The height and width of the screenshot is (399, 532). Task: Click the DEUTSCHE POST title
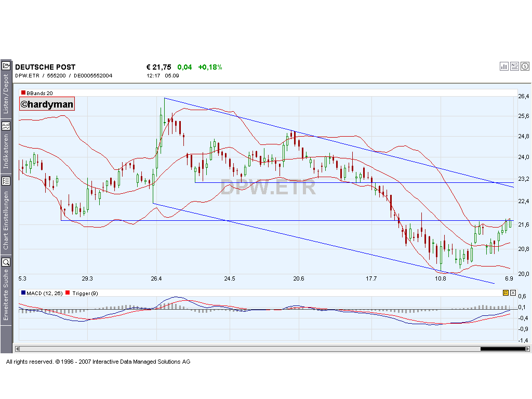[46, 66]
